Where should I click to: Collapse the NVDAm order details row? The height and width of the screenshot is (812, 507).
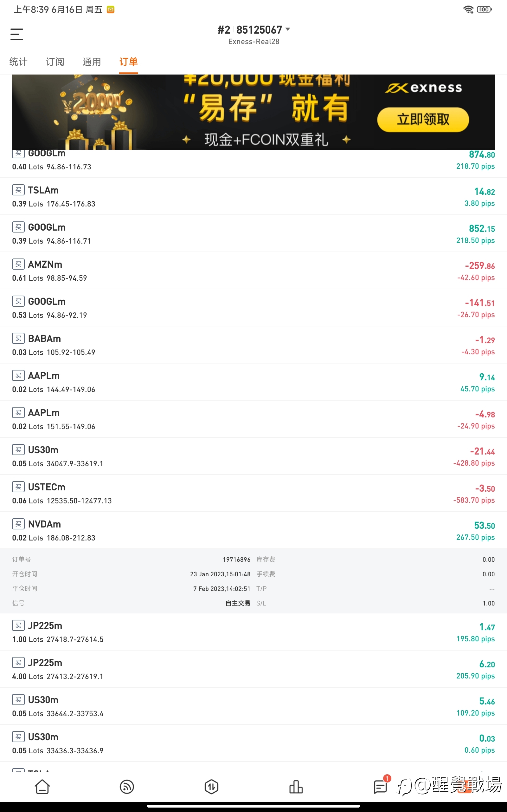(253, 530)
